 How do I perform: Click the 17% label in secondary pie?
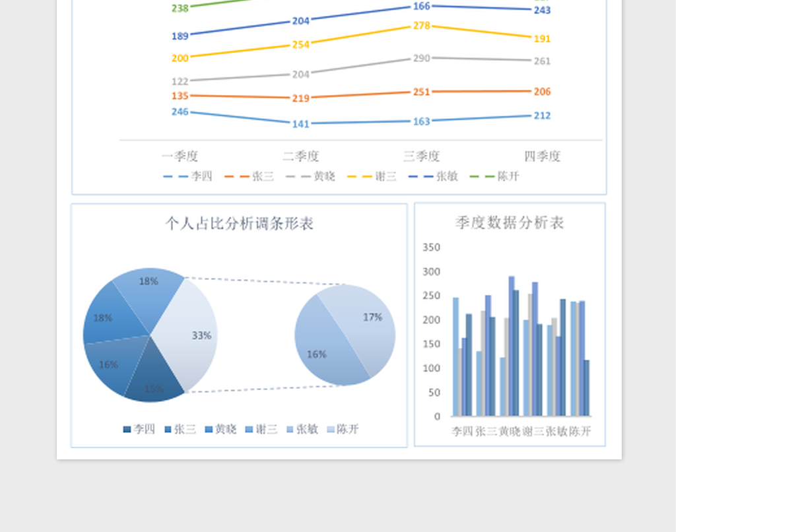pyautogui.click(x=372, y=317)
